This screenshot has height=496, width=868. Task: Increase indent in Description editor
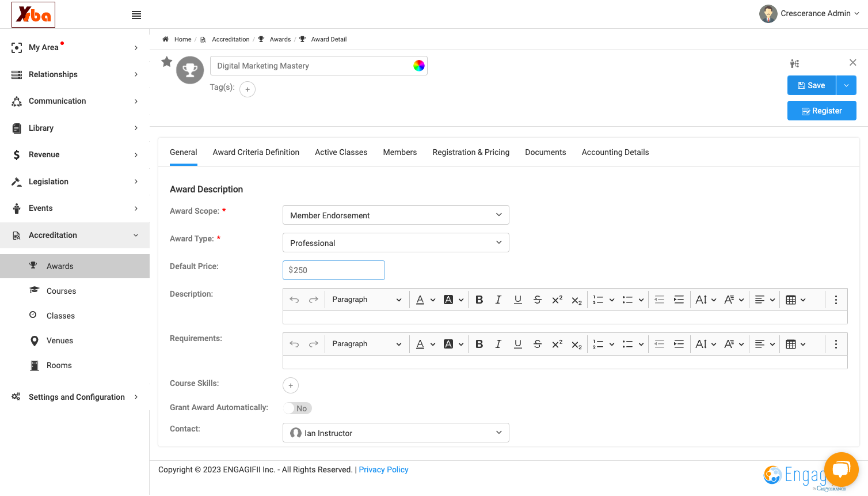pyautogui.click(x=679, y=300)
